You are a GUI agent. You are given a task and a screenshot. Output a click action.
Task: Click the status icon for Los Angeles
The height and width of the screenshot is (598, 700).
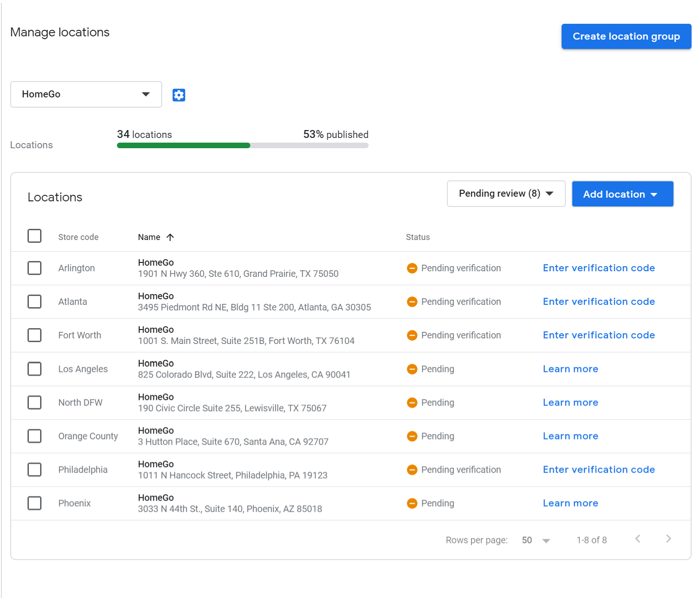click(x=412, y=369)
